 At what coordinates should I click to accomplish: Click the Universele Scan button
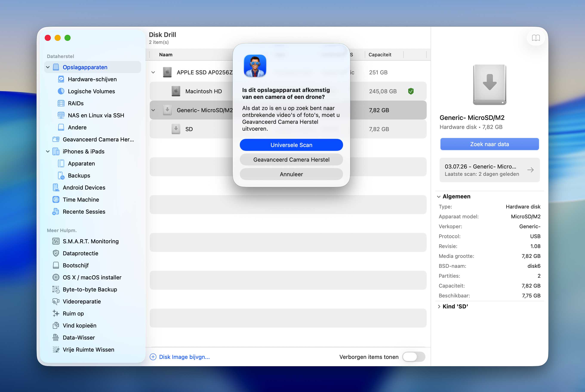pyautogui.click(x=291, y=145)
